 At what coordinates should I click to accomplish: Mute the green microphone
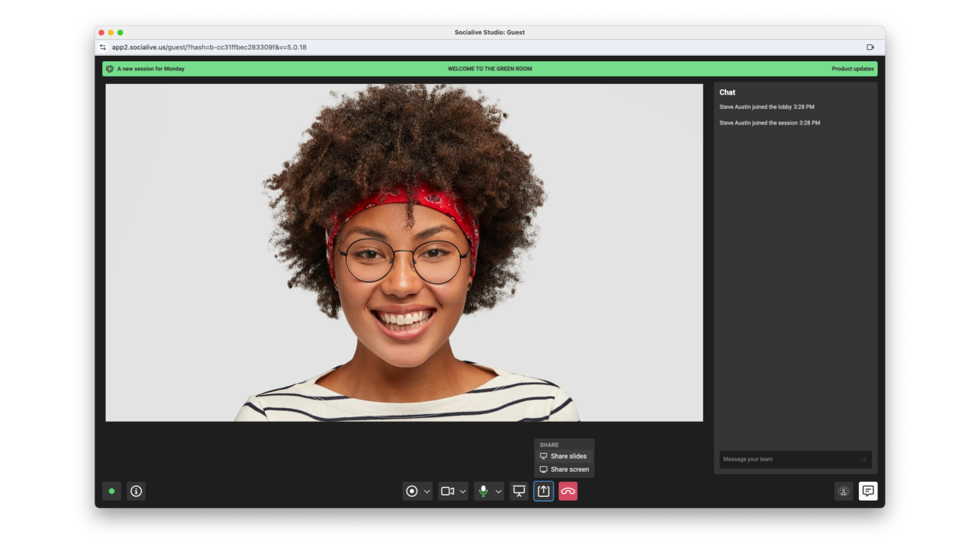483,491
